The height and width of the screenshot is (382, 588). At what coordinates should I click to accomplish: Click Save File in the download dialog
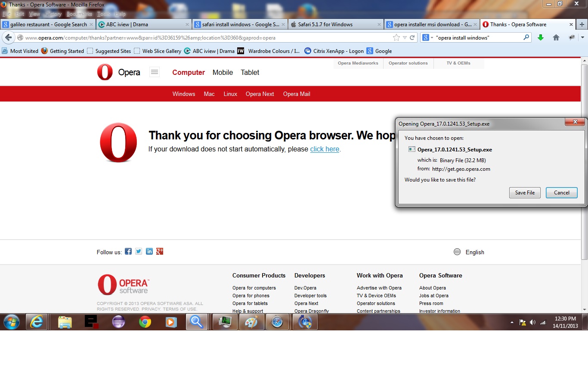(525, 193)
